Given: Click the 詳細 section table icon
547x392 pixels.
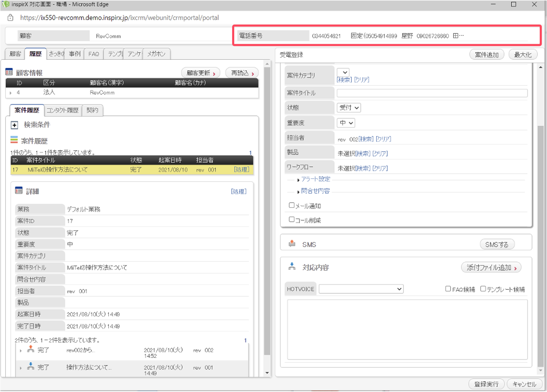Looking at the screenshot, I should [19, 190].
